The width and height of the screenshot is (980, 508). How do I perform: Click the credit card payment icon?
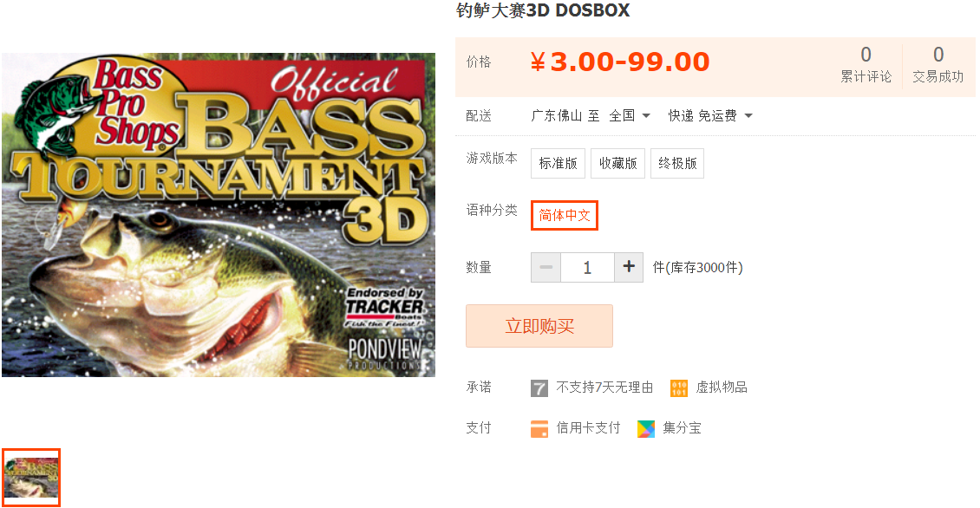click(x=539, y=428)
